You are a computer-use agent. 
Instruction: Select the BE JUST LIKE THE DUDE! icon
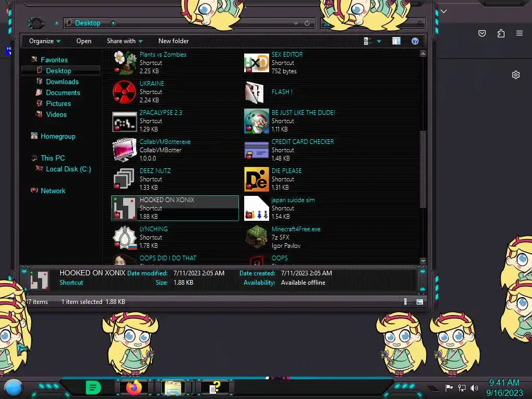coord(256,121)
